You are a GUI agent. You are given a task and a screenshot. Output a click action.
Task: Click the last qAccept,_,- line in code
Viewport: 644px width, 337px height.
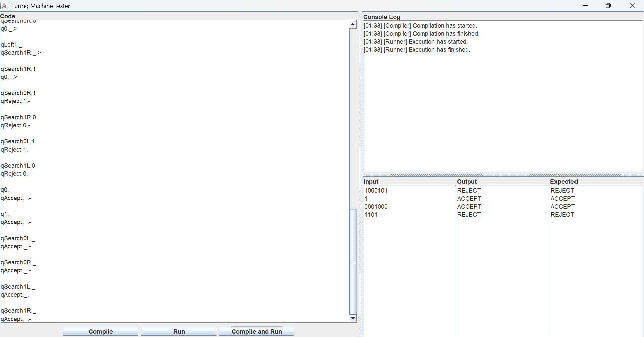coord(16,319)
